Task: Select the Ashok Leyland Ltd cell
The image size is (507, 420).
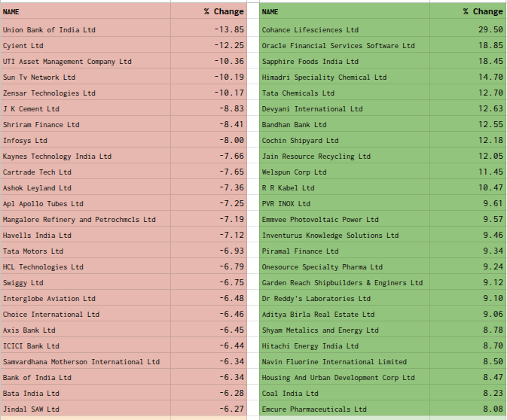Action: tap(85, 188)
